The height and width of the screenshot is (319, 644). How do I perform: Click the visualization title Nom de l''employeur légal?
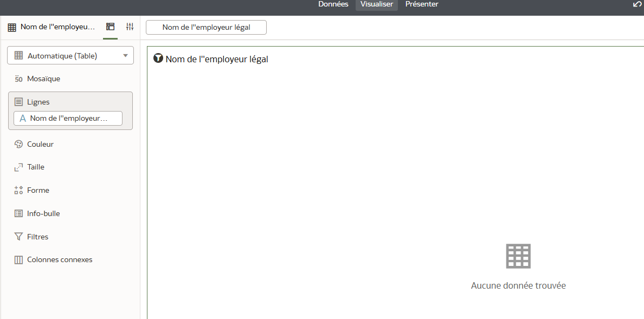click(217, 59)
